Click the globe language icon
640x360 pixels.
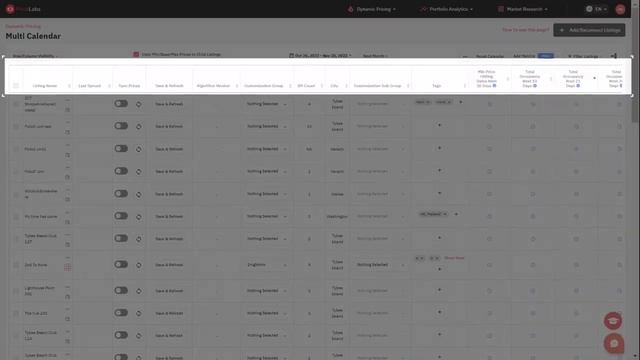589,9
